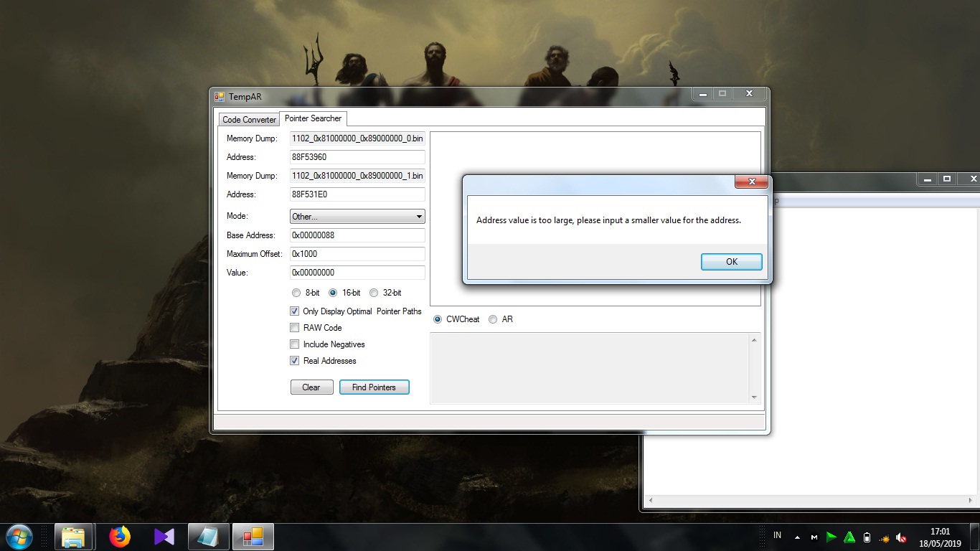Click the scroll-up arrow of code output box

coord(753,340)
